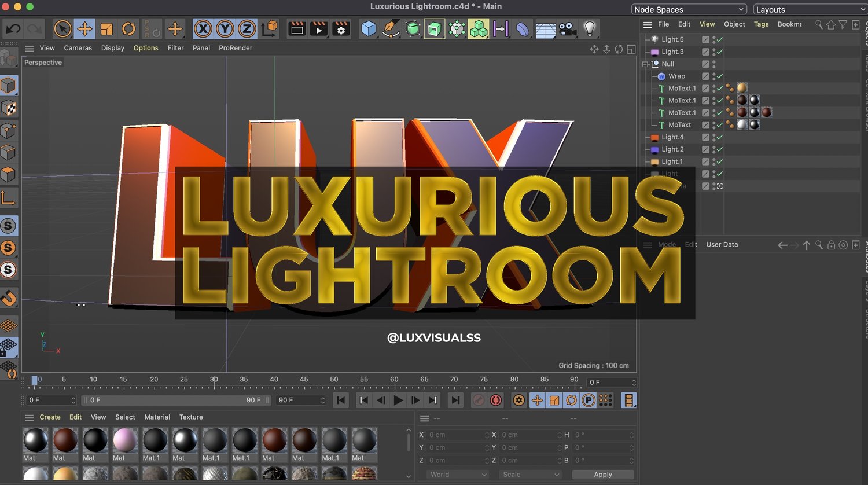Collapse the Null object hierarchy

645,64
